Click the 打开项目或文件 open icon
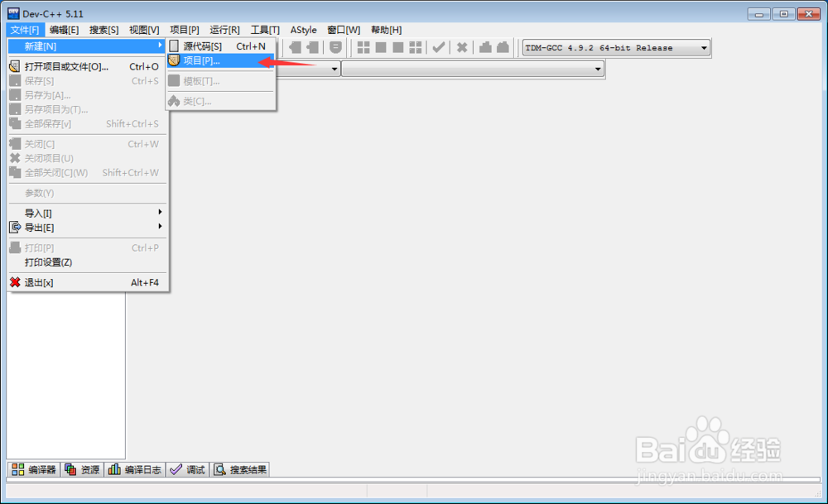This screenshot has height=504, width=828. click(14, 65)
